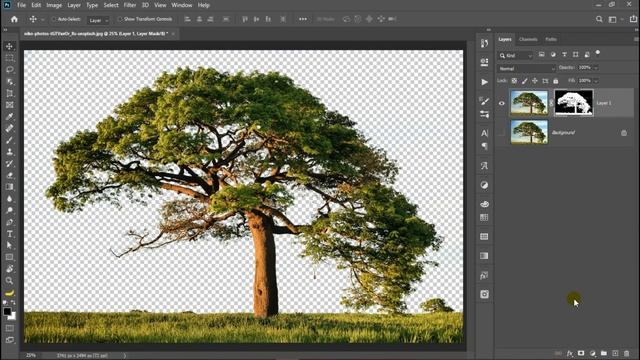Open the Properties panel icon

[x=484, y=62]
